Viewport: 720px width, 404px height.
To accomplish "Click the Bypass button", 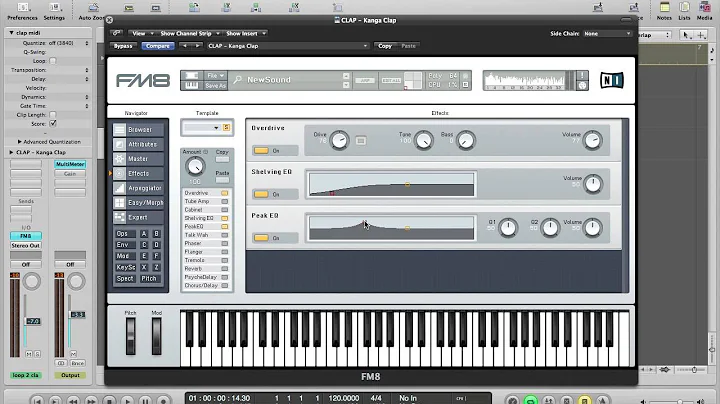I will point(123,46).
